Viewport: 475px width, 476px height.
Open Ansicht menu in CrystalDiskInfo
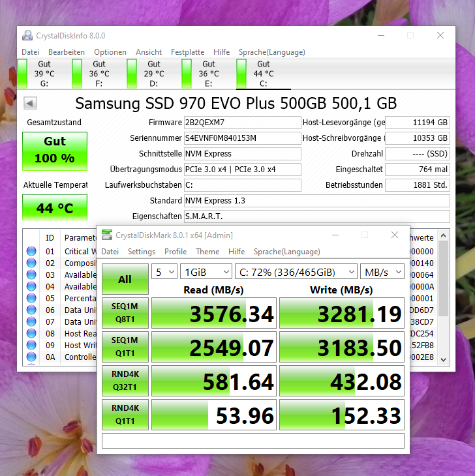pos(149,52)
